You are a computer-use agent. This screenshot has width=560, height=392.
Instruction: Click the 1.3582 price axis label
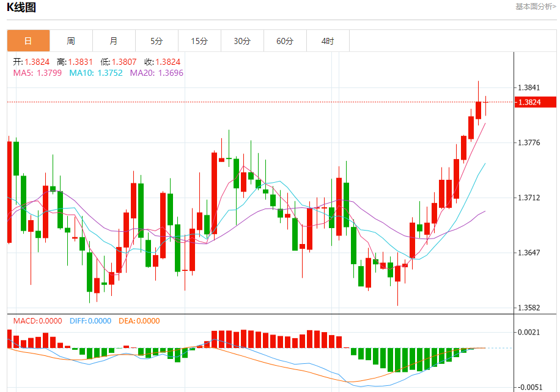pyautogui.click(x=529, y=308)
